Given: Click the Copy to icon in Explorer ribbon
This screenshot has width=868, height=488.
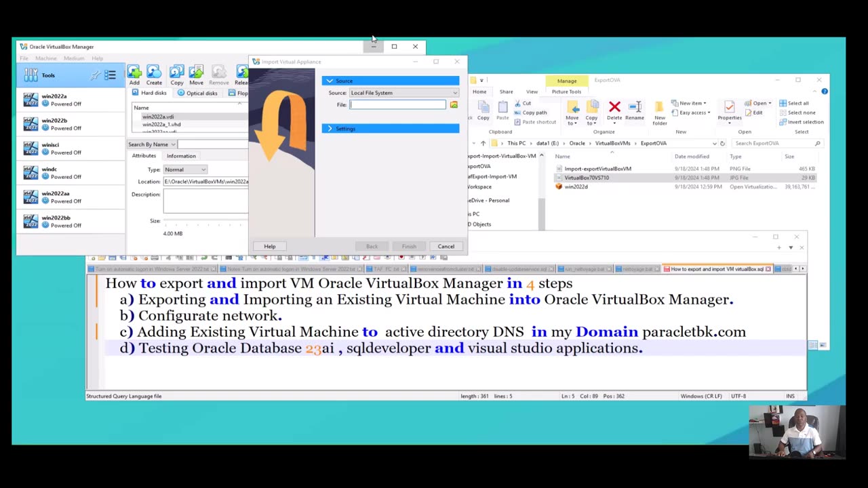Looking at the screenshot, I should pos(591,107).
